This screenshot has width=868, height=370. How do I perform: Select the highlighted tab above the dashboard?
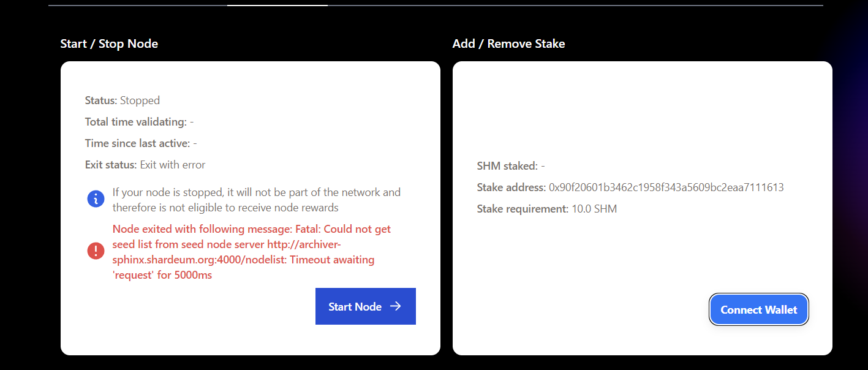coord(277,4)
